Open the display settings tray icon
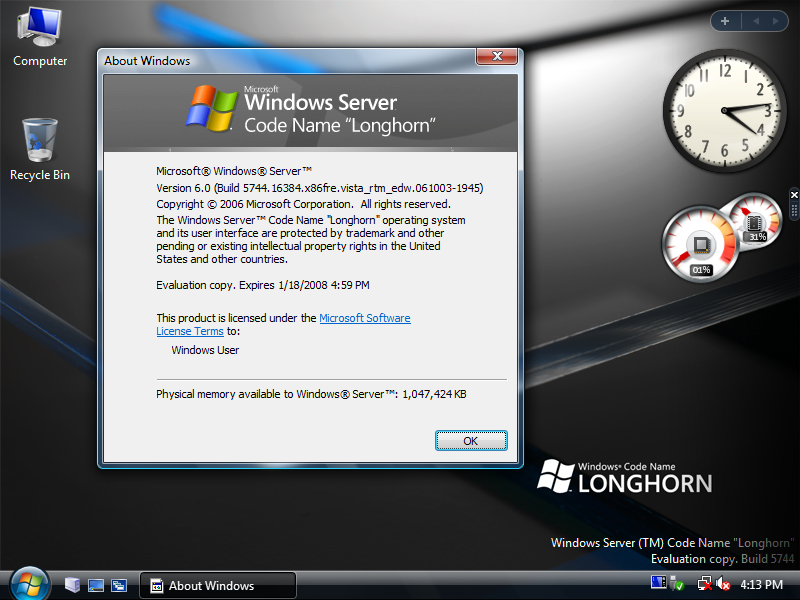Image resolution: width=800 pixels, height=600 pixels. point(657,583)
